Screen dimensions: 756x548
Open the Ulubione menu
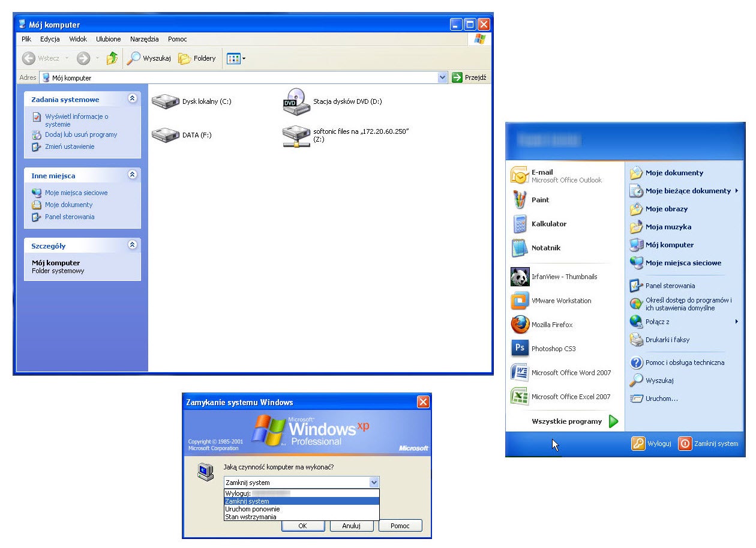(109, 39)
